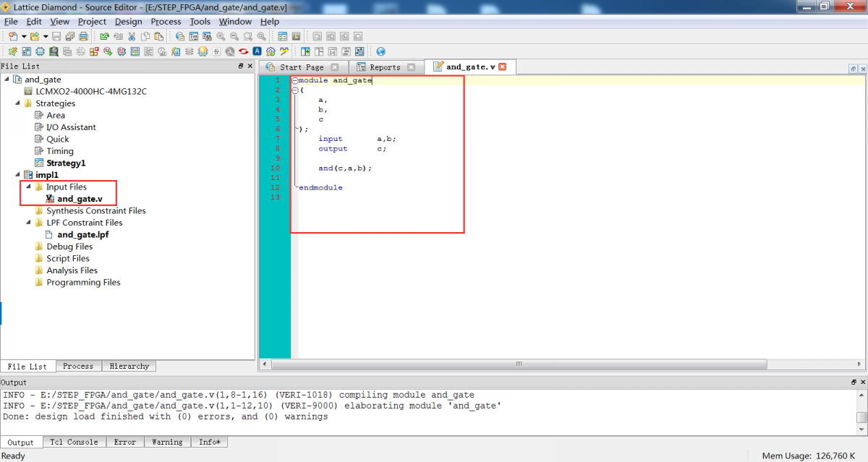The image size is (868, 462).
Task: Close the File List panel
Action: pyautogui.click(x=250, y=66)
